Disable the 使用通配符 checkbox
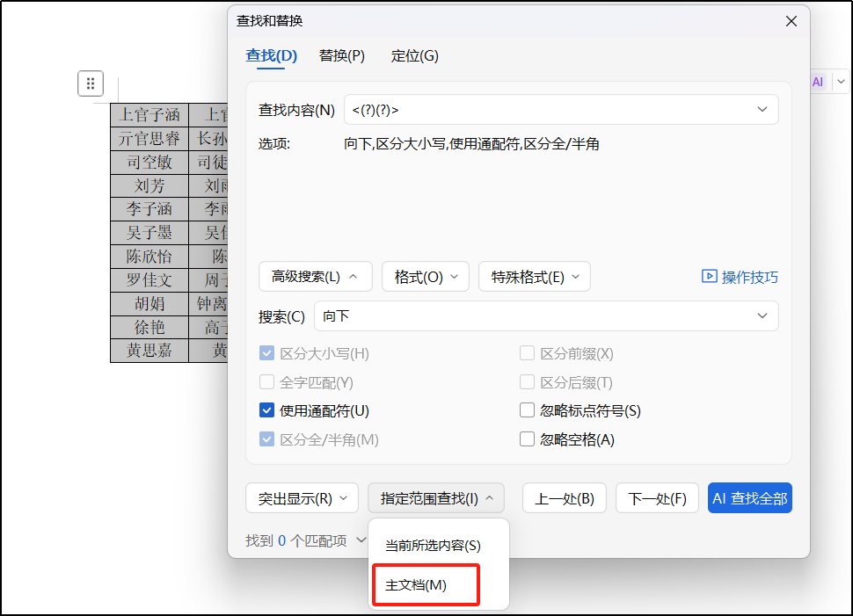853x616 pixels. tap(266, 409)
